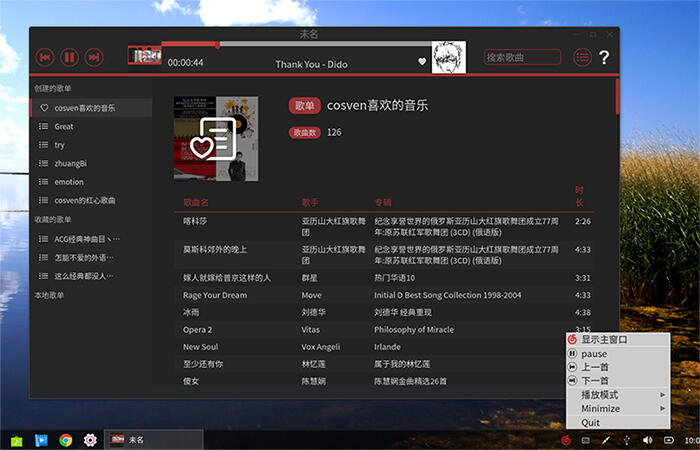700x450 pixels.
Task: Click the 歌曲名 column header
Action: (x=196, y=202)
